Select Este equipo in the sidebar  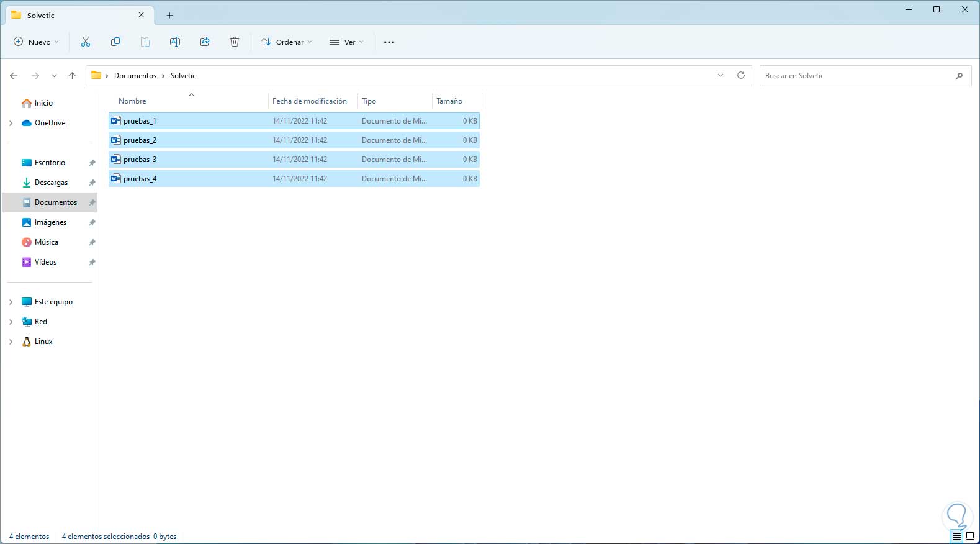(x=53, y=302)
